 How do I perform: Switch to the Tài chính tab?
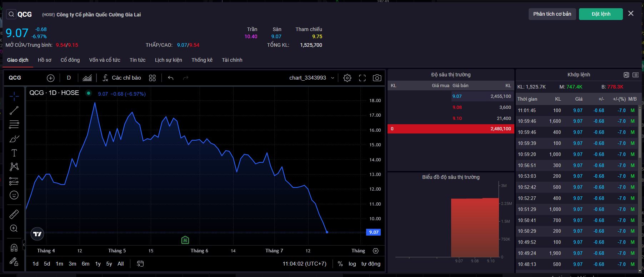pyautogui.click(x=232, y=60)
